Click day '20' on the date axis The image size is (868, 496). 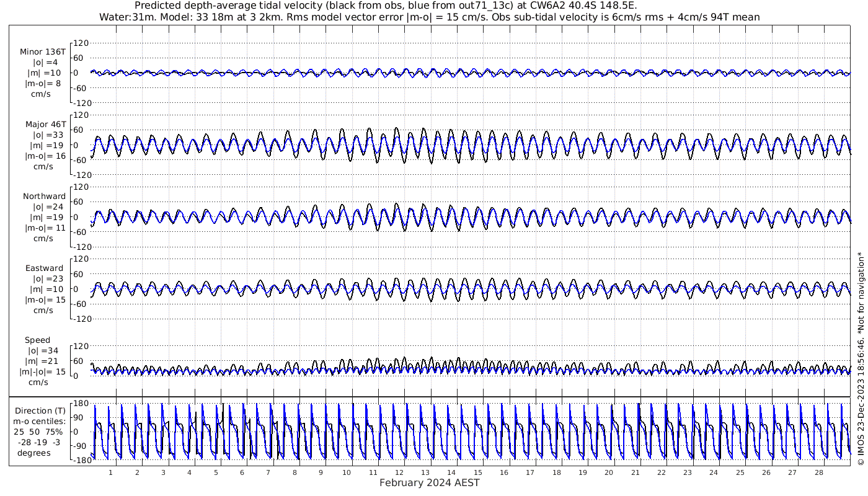coord(609,472)
